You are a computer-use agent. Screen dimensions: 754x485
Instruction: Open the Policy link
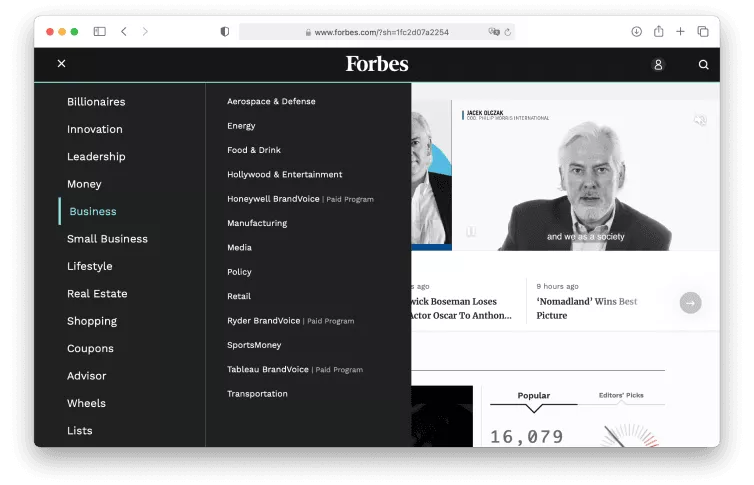point(239,272)
